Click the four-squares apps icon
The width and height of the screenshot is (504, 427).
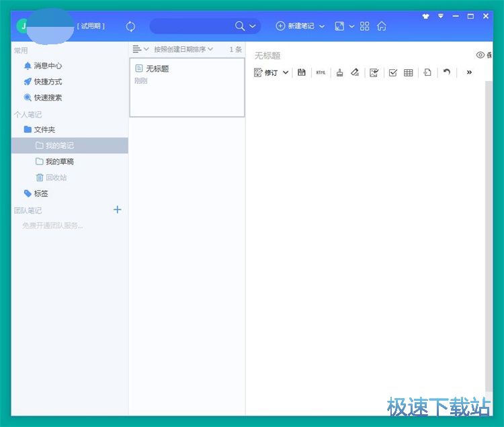coord(364,26)
